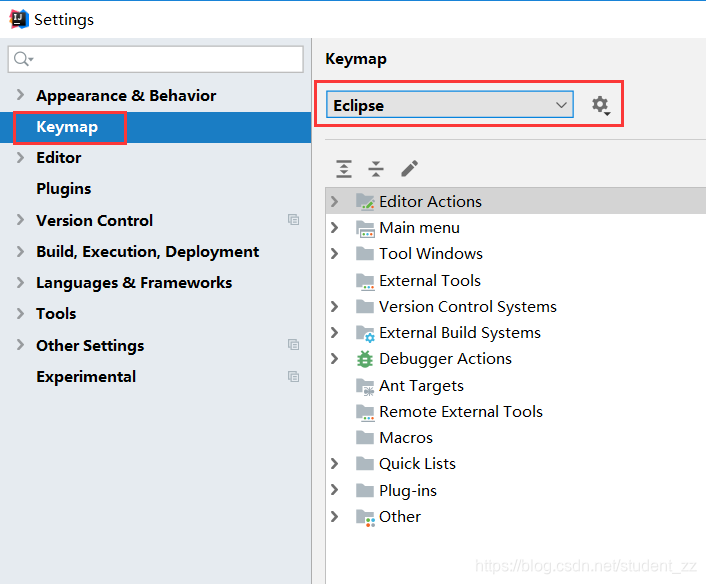Click project-level icon beside Other Settings
Image resolution: width=706 pixels, height=584 pixels.
[x=293, y=344]
